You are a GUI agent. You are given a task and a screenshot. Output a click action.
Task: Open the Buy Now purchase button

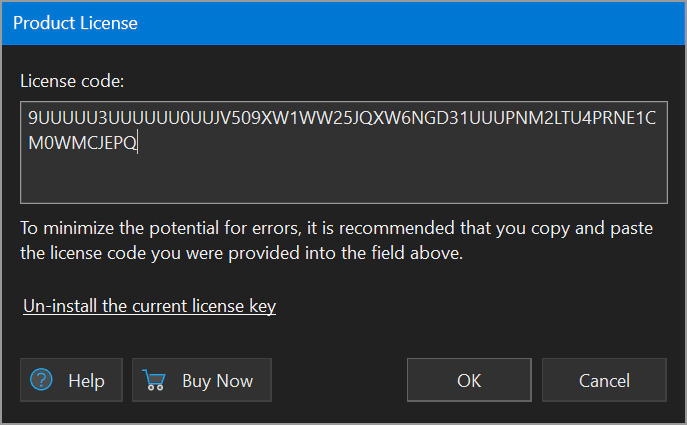point(202,380)
